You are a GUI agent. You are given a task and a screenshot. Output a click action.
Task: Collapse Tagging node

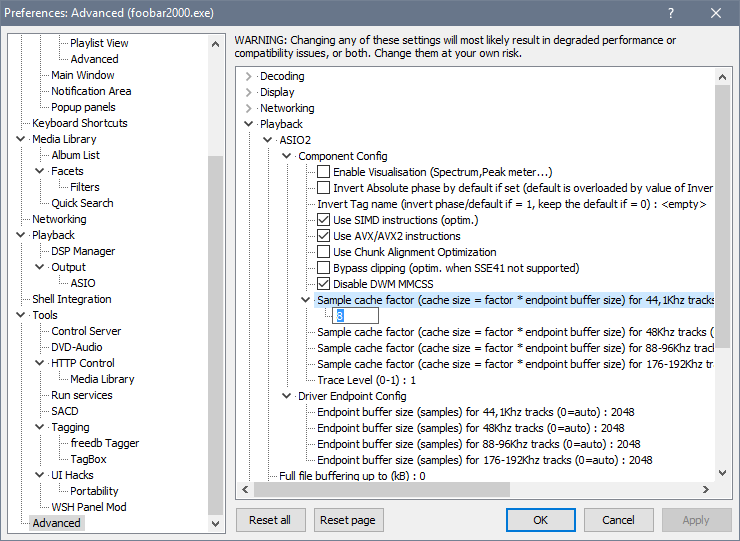coord(40,427)
